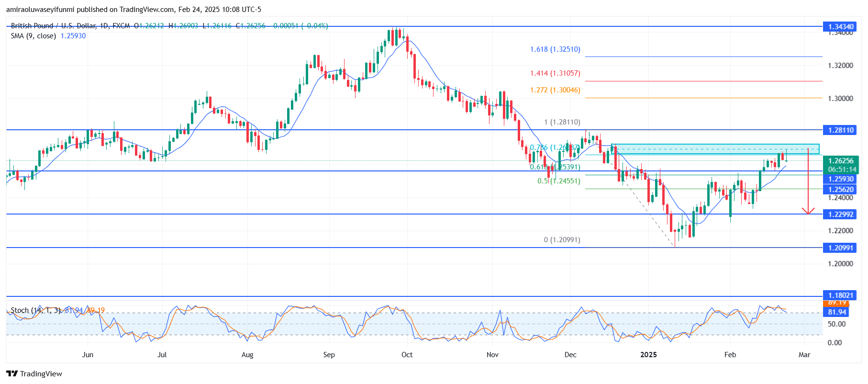Click the Stoch (14, 1, 3) indicator label
This screenshot has width=868, height=384.
click(x=36, y=310)
